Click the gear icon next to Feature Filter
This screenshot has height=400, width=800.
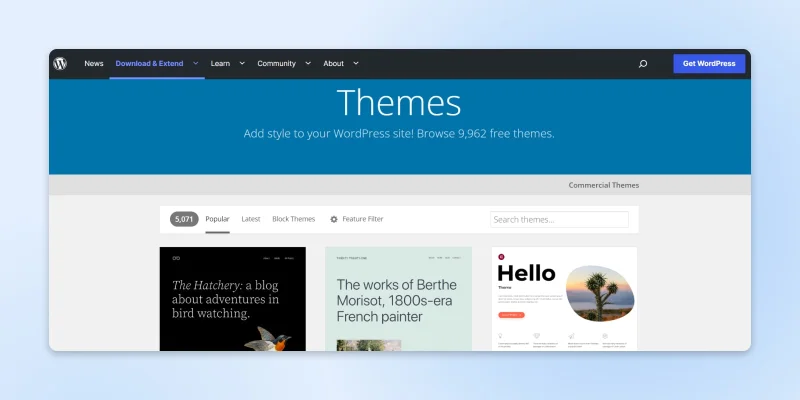334,219
